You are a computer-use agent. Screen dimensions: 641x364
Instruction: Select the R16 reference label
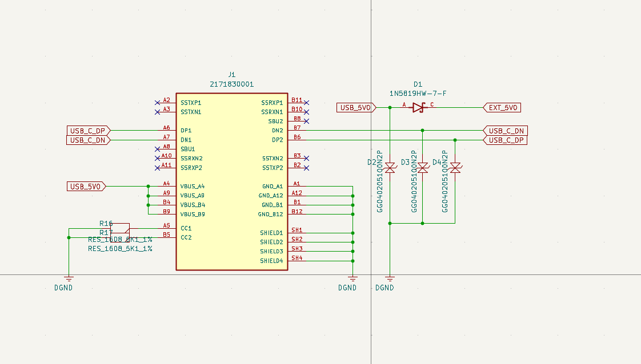coord(106,224)
